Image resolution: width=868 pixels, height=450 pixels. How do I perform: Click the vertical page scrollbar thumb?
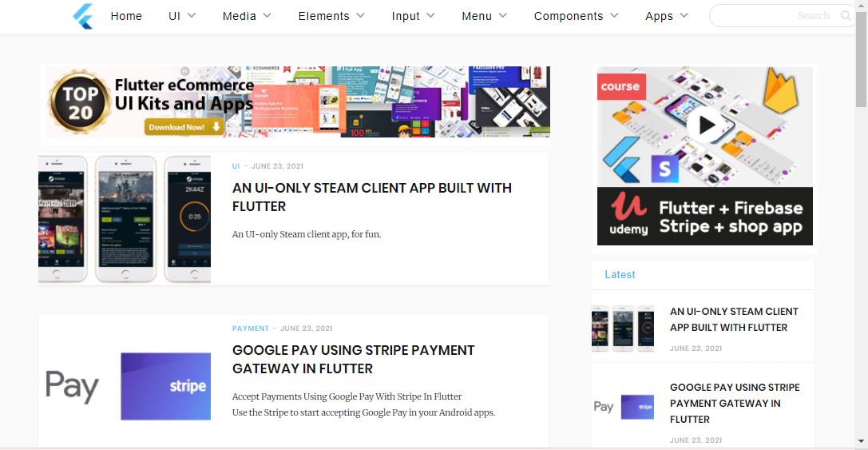point(862,58)
